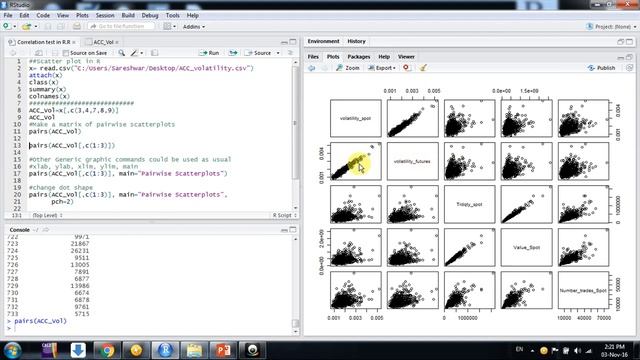Minimize the source editor pane

point(284,42)
